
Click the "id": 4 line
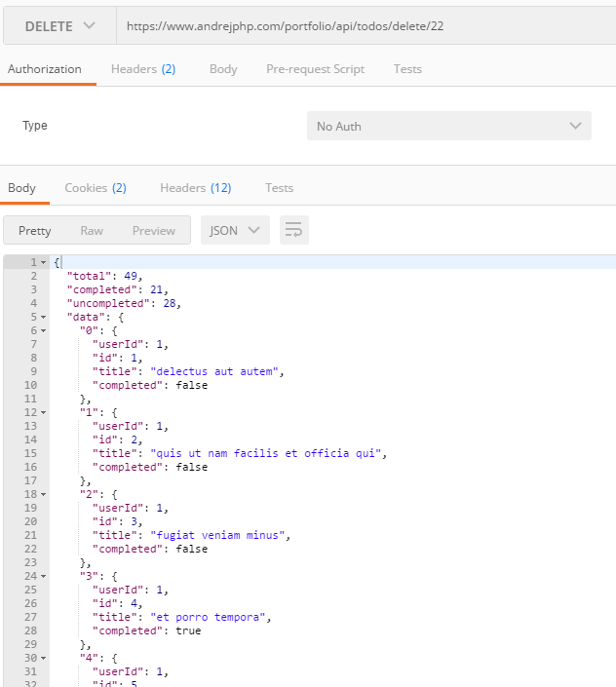[x=117, y=604]
